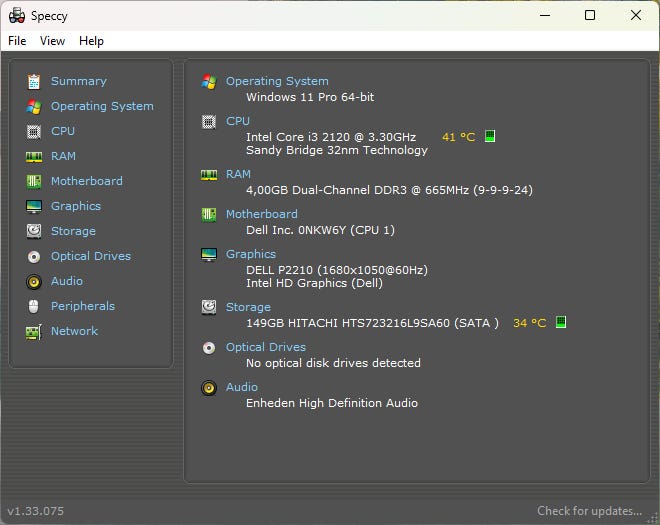Image resolution: width=660 pixels, height=525 pixels.
Task: Click the Graphics heading link in summary
Action: point(251,254)
